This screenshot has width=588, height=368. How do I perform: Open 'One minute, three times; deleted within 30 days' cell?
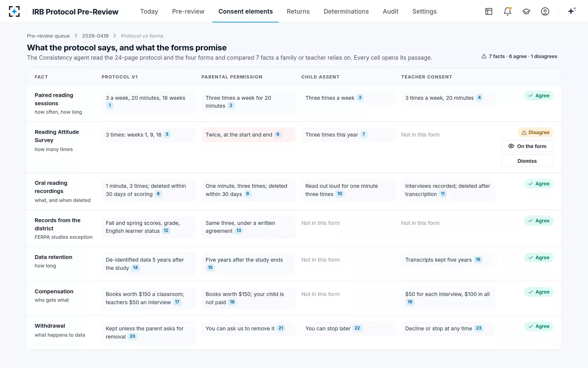(x=248, y=190)
